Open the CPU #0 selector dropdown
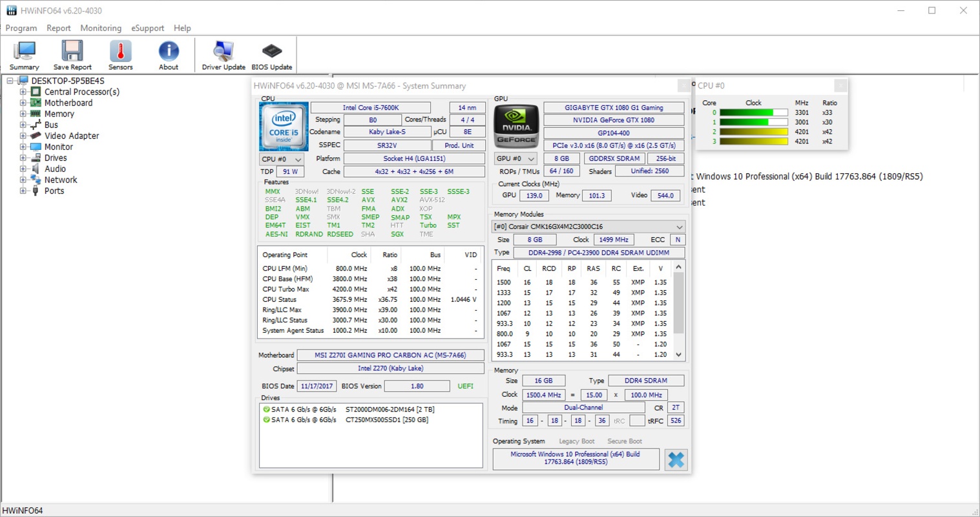The width and height of the screenshot is (980, 517). tap(282, 159)
